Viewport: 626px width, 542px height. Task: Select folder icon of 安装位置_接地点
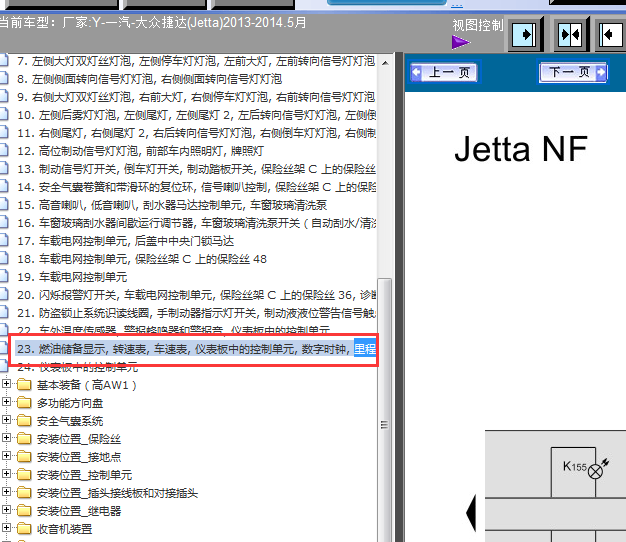pyautogui.click(x=24, y=457)
